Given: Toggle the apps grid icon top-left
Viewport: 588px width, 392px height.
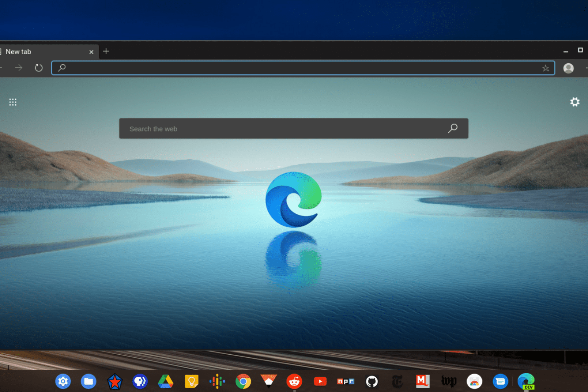Looking at the screenshot, I should click(13, 102).
